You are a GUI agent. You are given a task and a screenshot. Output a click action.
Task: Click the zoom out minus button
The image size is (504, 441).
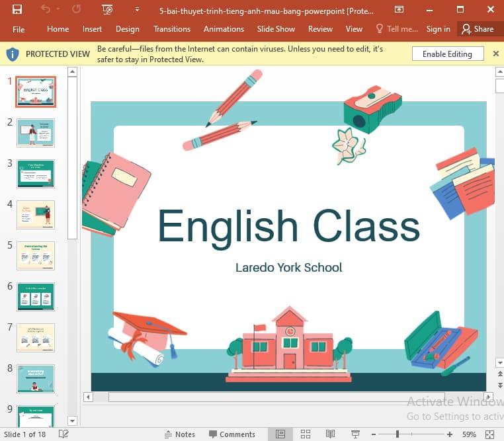click(374, 434)
